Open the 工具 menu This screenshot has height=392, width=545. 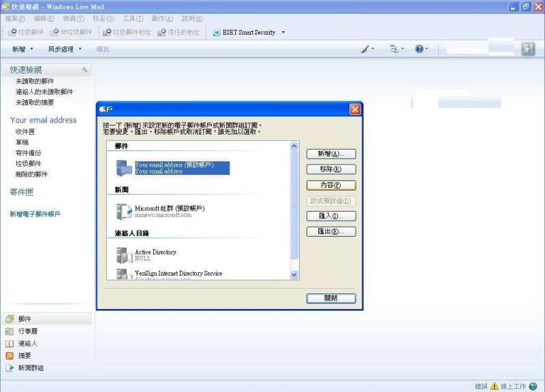(x=133, y=18)
